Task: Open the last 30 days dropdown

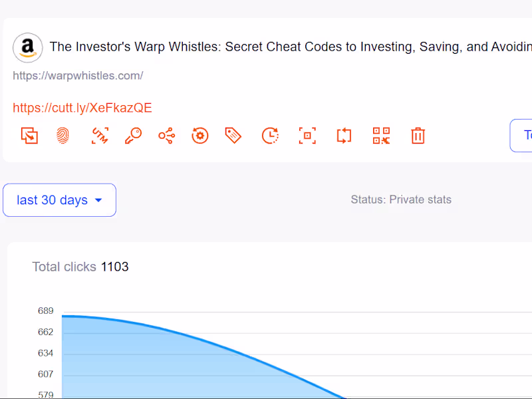Action: (x=59, y=199)
